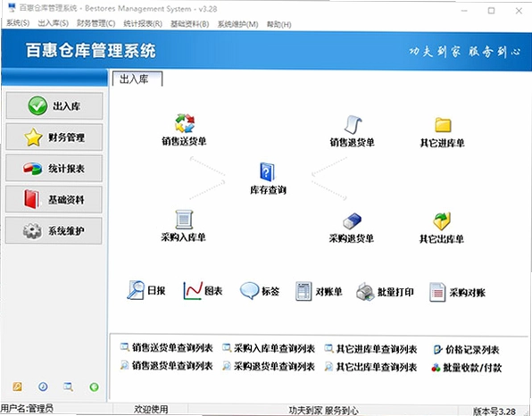
Task: Click the green round icon in sidebar bottom
Action: pos(94,387)
